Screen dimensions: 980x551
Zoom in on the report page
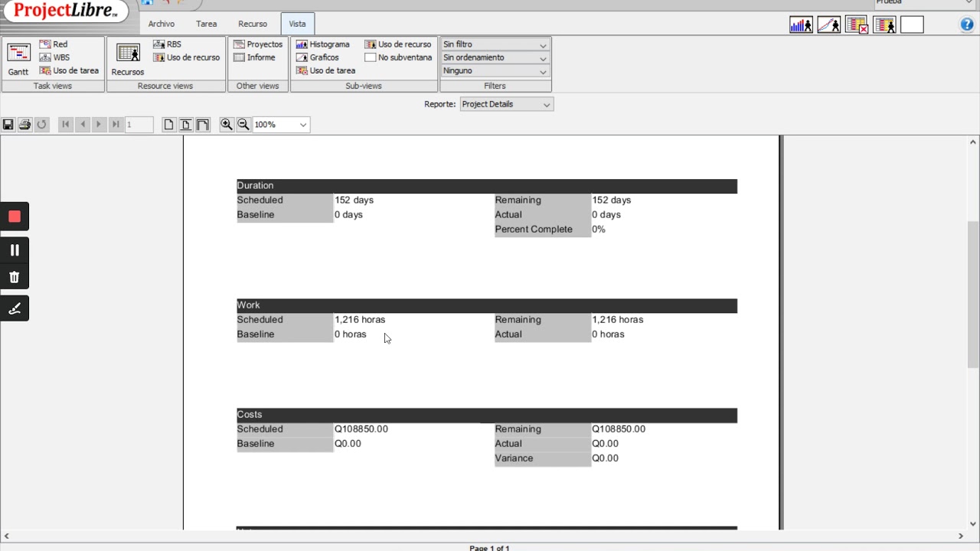(227, 124)
